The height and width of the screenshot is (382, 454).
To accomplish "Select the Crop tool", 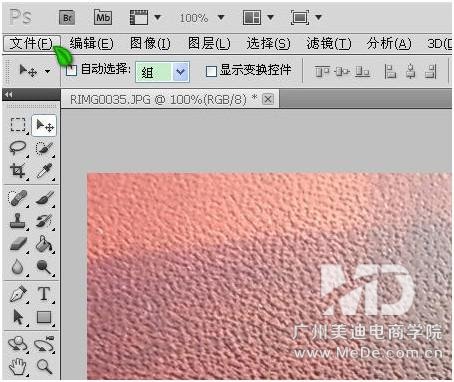I will coord(18,171).
